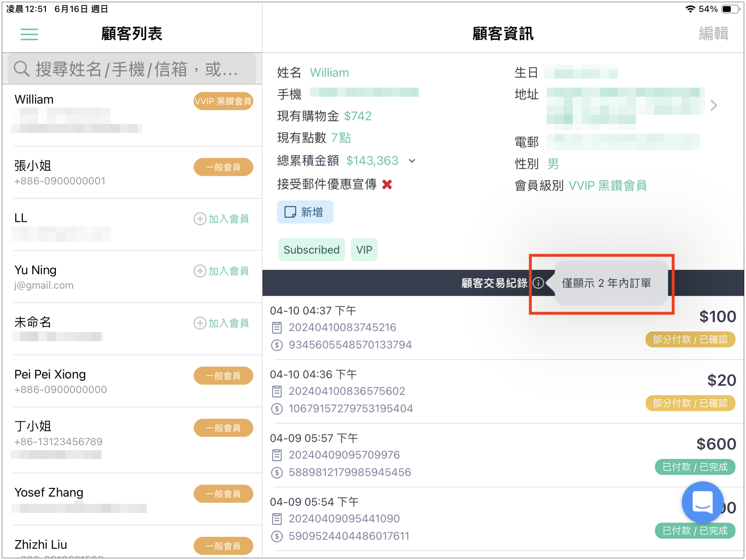Viewport: 746px width, 560px height.
Task: Click 加入會員 for LL
Action: click(222, 219)
